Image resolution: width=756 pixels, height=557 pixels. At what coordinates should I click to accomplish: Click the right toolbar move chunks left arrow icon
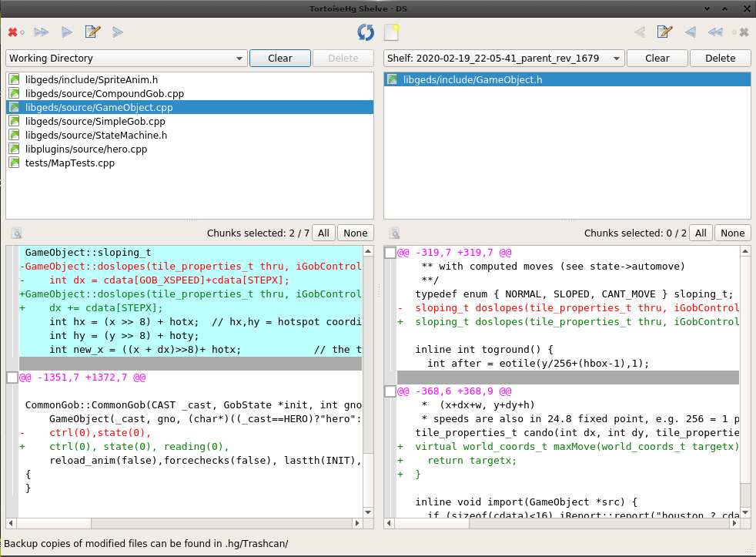[x=640, y=32]
